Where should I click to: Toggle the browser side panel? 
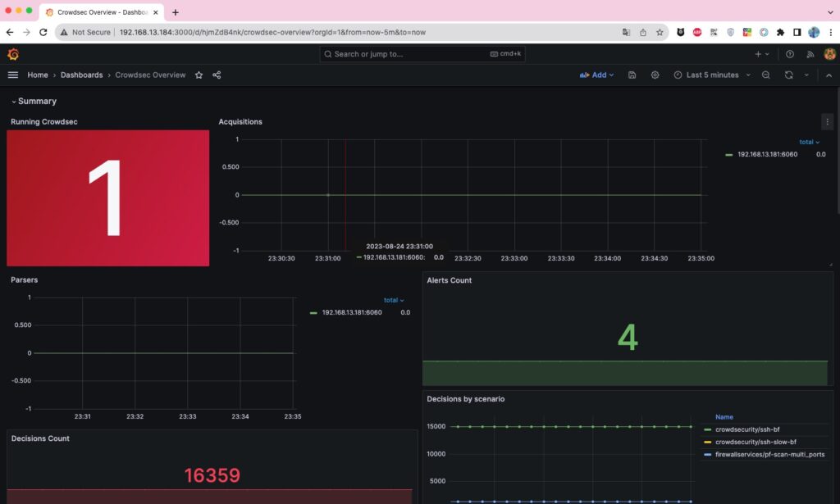tap(797, 32)
